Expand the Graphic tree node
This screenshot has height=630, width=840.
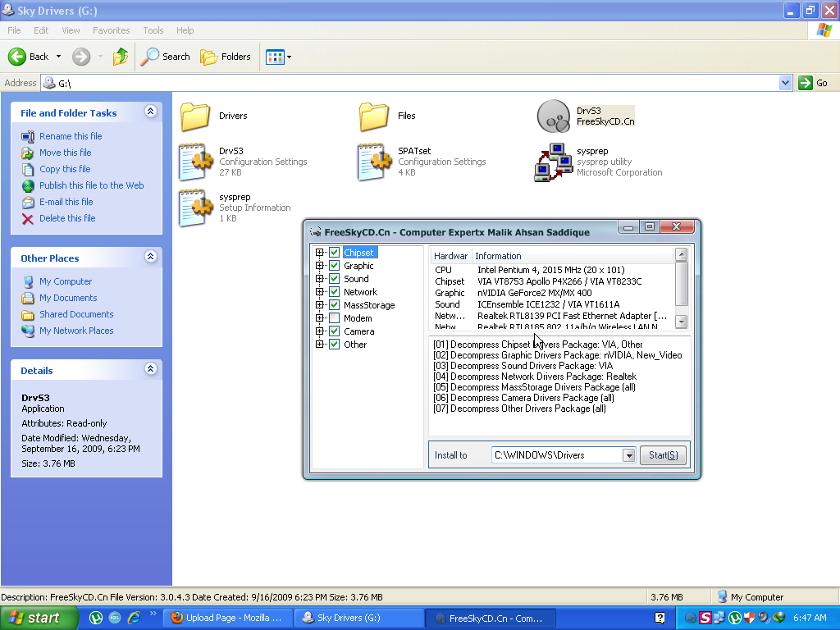319,266
